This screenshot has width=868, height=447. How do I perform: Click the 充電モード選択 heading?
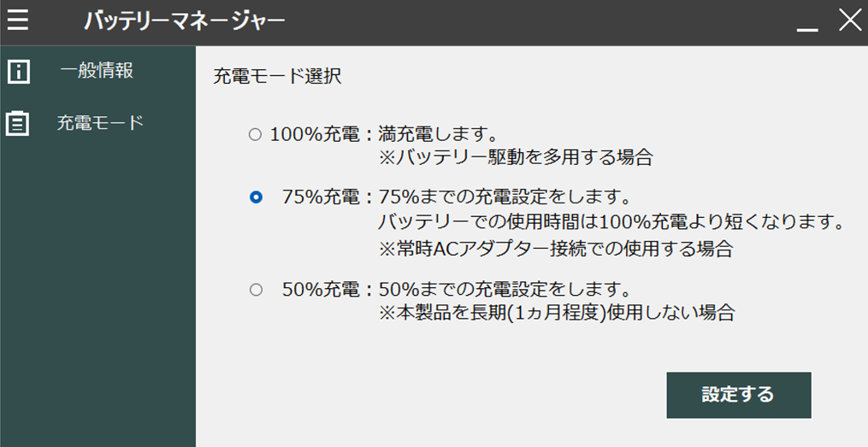277,76
